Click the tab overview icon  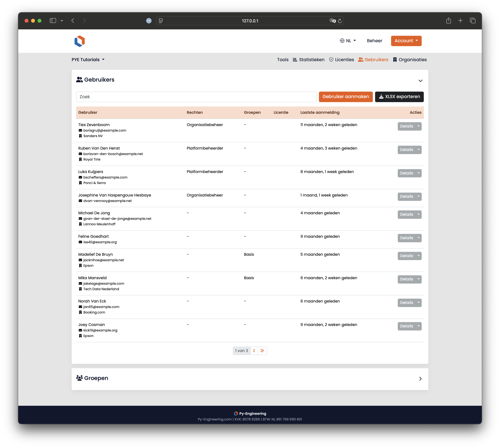pyautogui.click(x=472, y=21)
